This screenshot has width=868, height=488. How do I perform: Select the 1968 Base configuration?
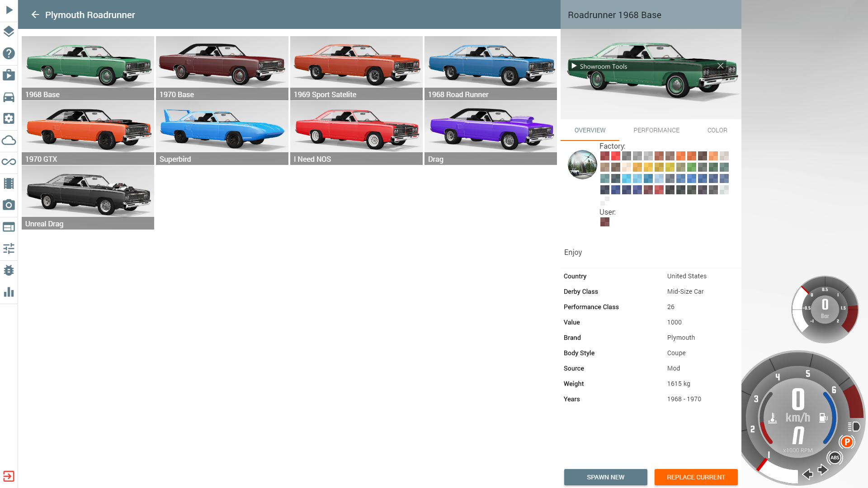(88, 68)
